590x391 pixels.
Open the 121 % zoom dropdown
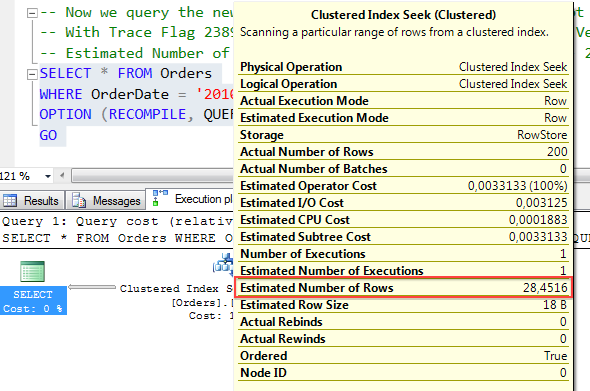(x=48, y=176)
